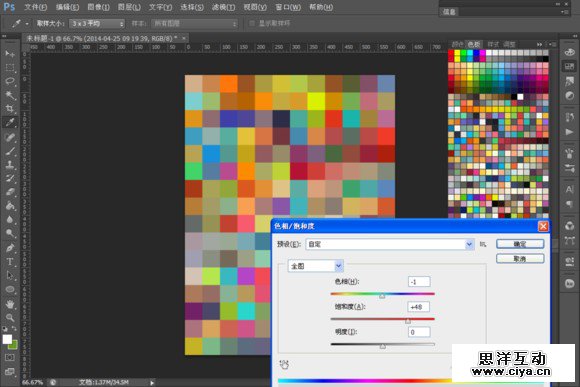Select the Rectangular Marquee tool

tap(10, 67)
